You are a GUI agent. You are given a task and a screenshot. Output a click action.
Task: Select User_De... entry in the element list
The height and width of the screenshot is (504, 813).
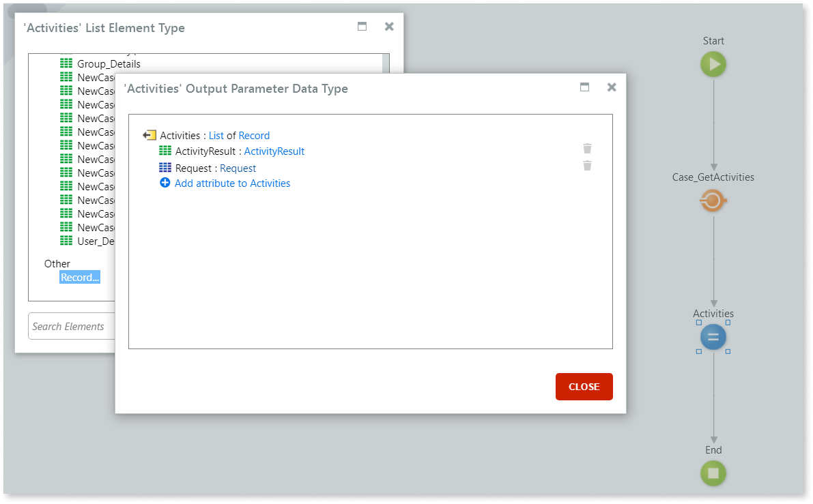click(96, 241)
